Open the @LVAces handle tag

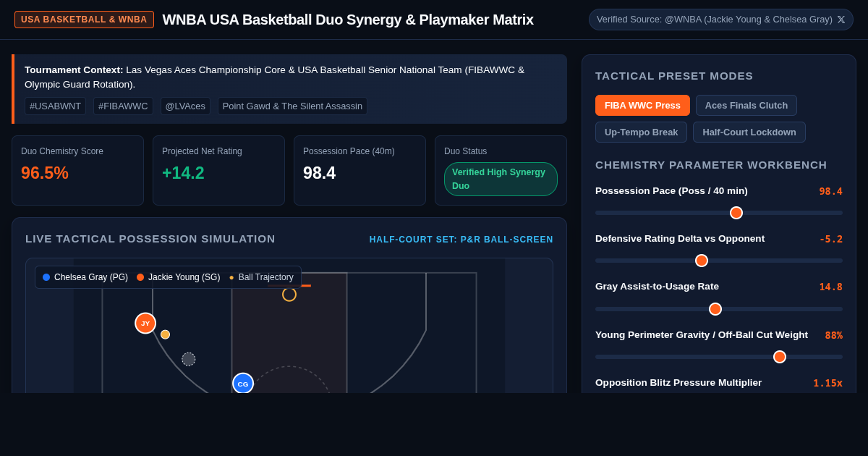185,106
